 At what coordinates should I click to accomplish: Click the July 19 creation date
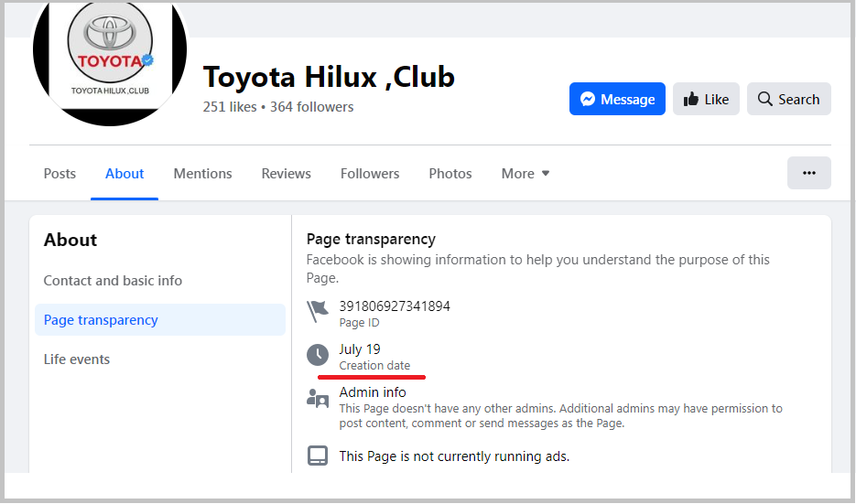tap(359, 349)
